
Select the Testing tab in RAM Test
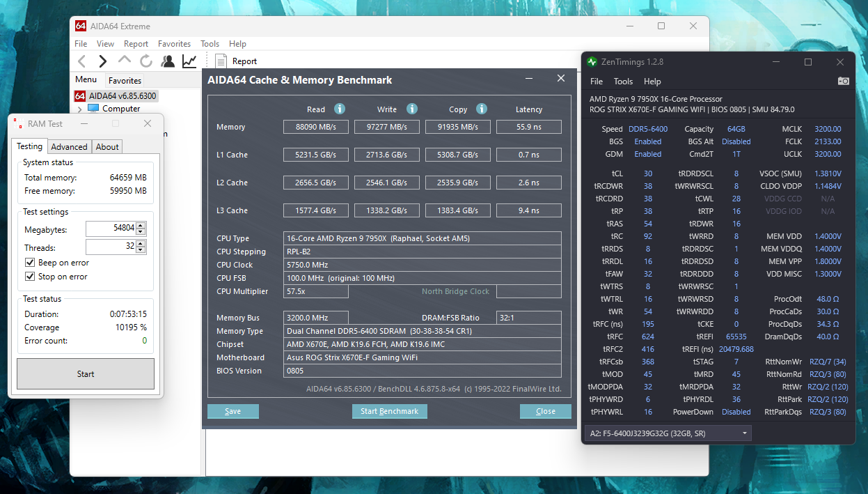click(30, 146)
